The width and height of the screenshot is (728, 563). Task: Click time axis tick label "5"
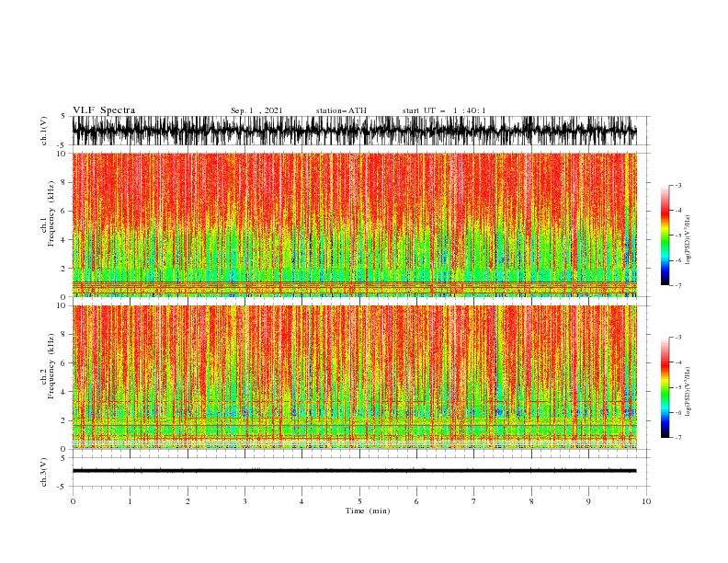coord(359,501)
